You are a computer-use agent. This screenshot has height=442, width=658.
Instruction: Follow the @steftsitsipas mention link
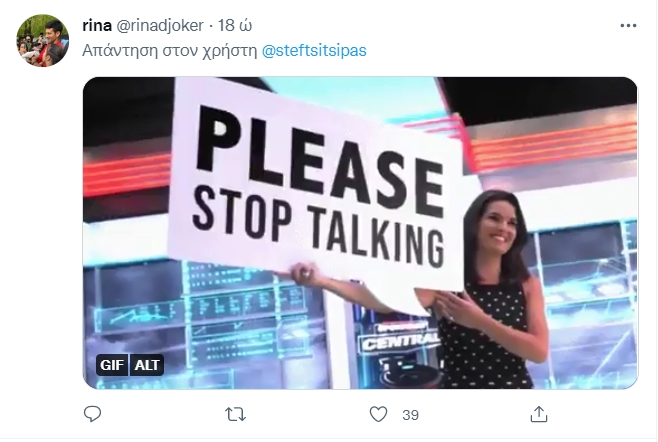(x=314, y=50)
